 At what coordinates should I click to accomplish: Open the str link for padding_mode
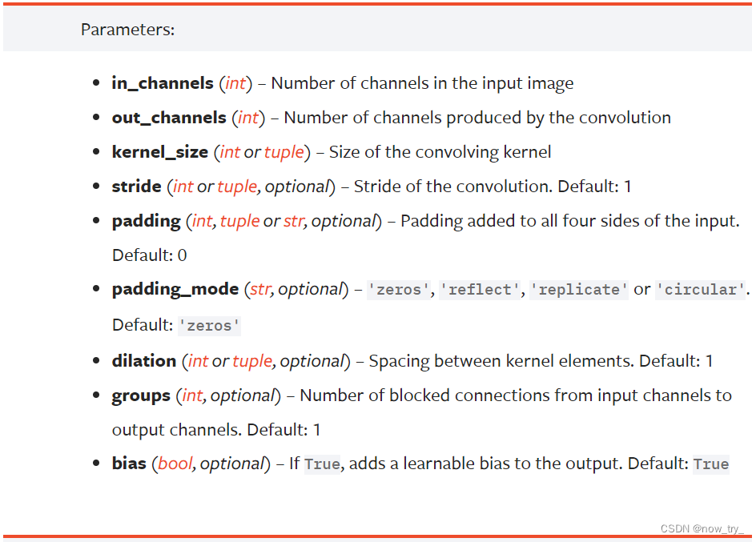click(x=259, y=289)
